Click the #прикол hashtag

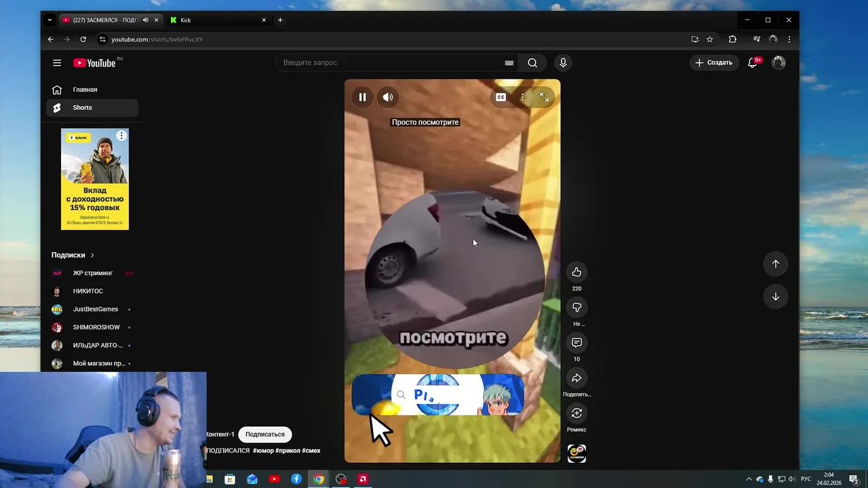tap(288, 450)
